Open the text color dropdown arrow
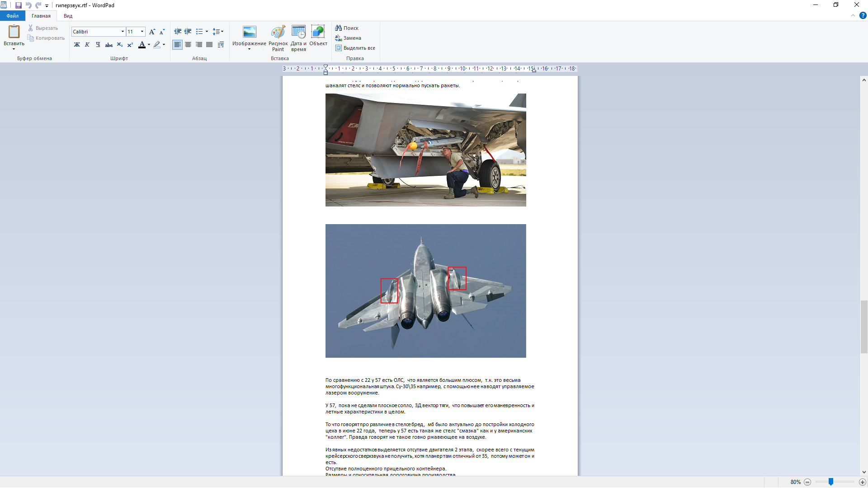Viewport: 868px width, 488px height. (x=149, y=45)
